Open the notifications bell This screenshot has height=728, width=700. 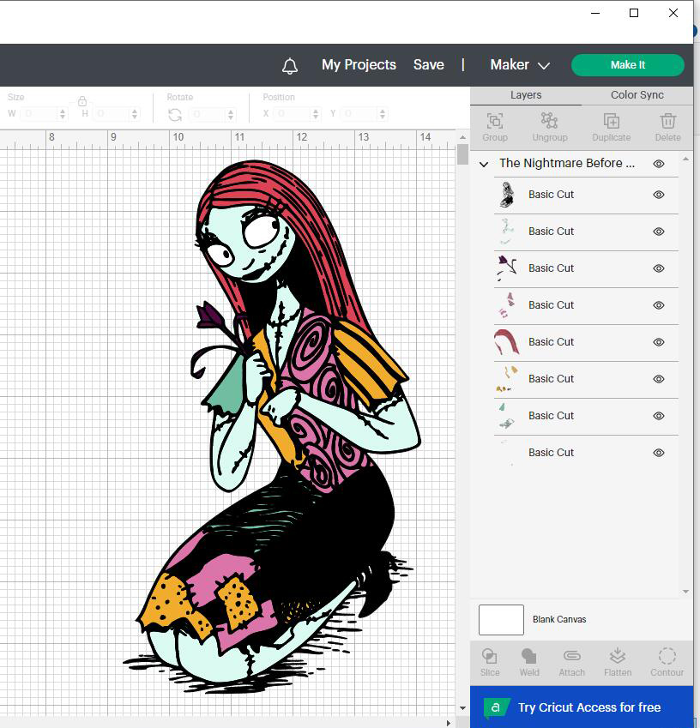[290, 66]
